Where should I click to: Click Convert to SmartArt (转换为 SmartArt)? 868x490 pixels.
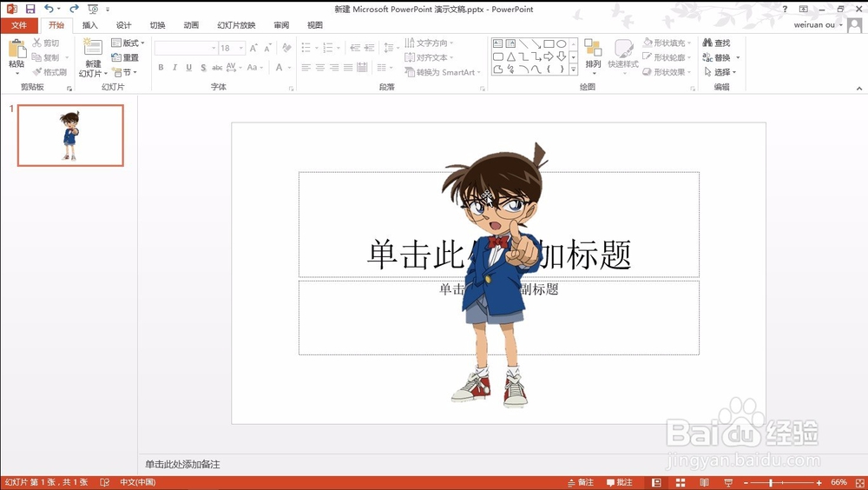tap(442, 72)
